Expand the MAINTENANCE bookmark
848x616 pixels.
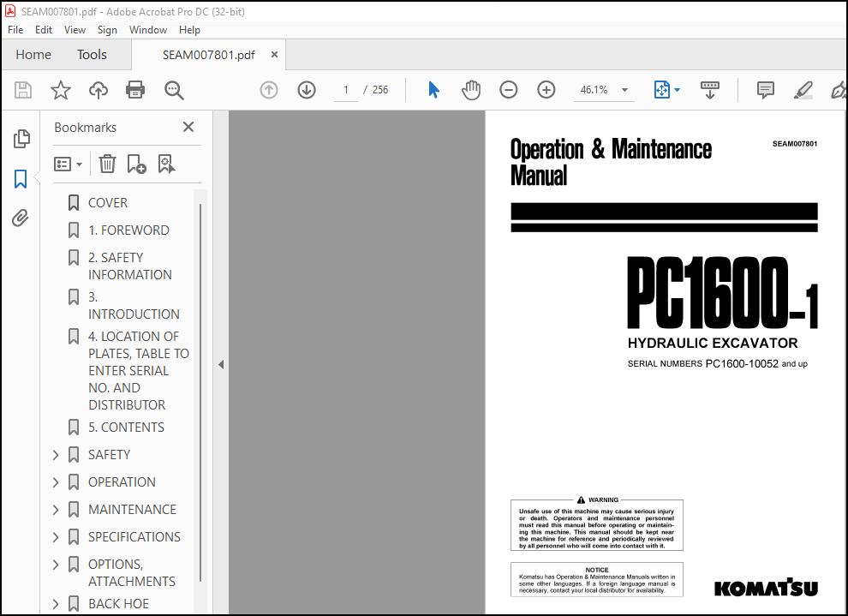point(56,510)
